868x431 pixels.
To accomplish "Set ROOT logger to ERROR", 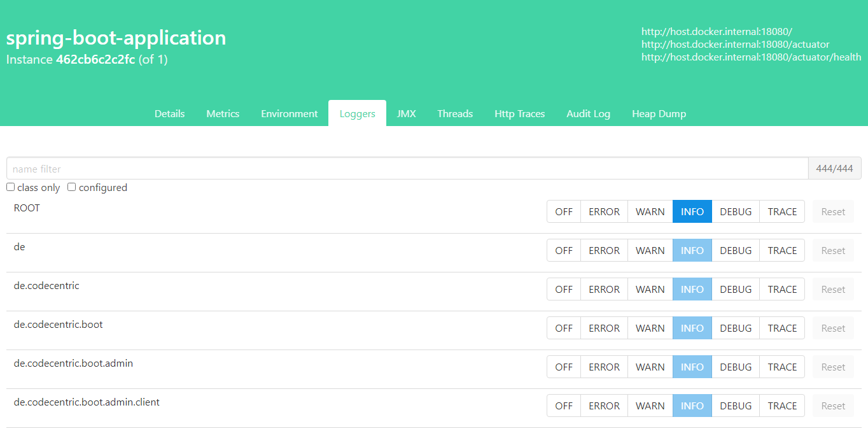I will pyautogui.click(x=604, y=211).
